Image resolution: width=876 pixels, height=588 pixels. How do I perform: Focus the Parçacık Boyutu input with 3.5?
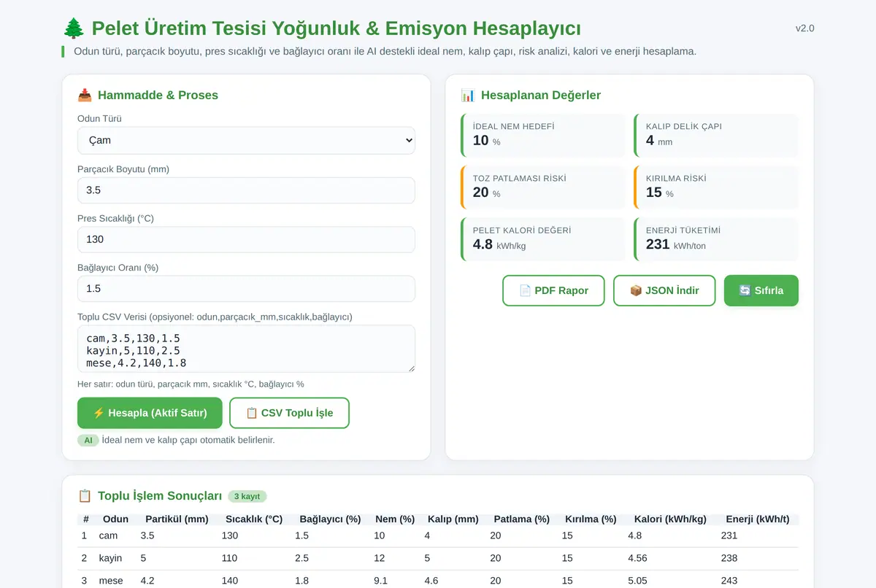pyautogui.click(x=246, y=190)
